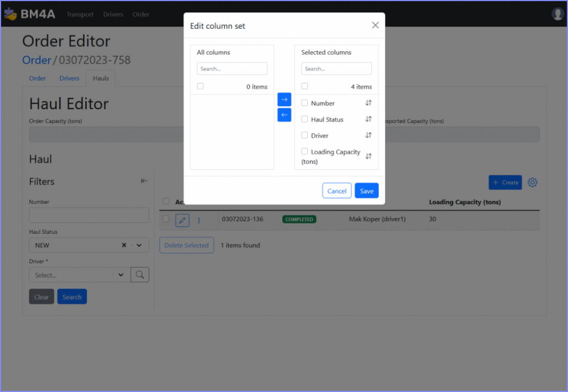This screenshot has height=392, width=568.
Task: Click the Clear filters button
Action: (42, 297)
